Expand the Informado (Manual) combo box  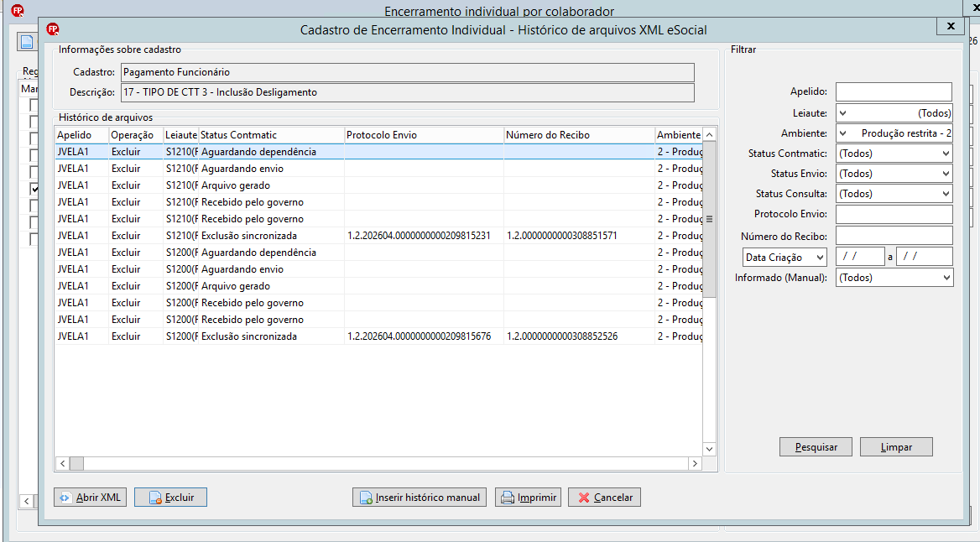946,278
